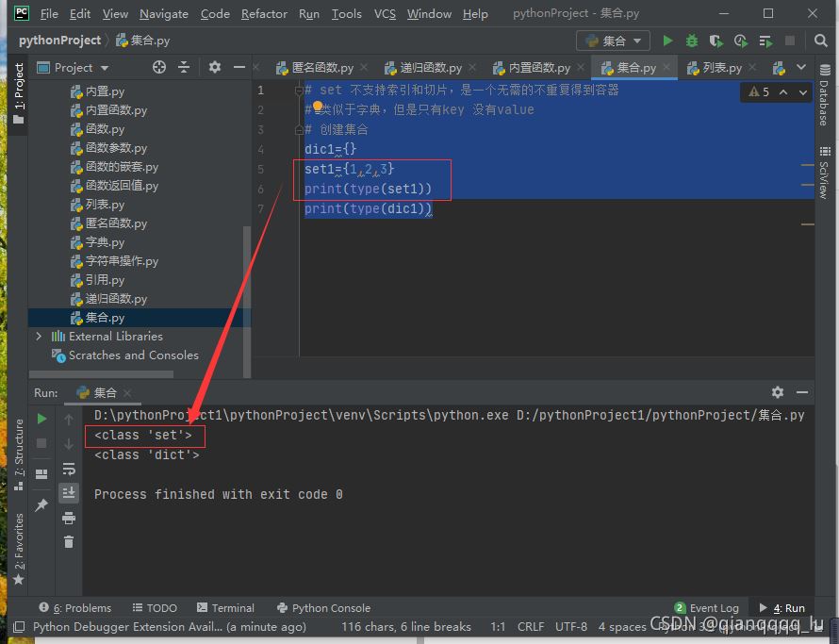Open the 集合 run configuration dropdown
Screen dimensions: 839x644
[x=613, y=41]
